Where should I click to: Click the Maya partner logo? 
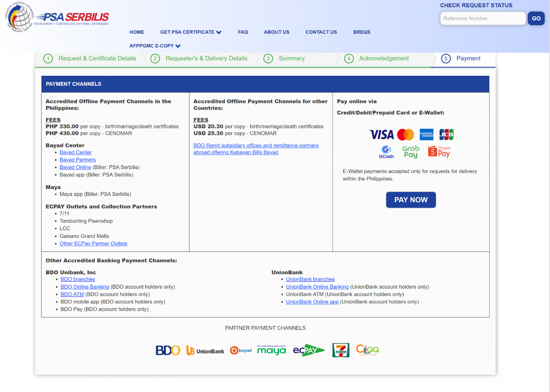[x=271, y=350]
